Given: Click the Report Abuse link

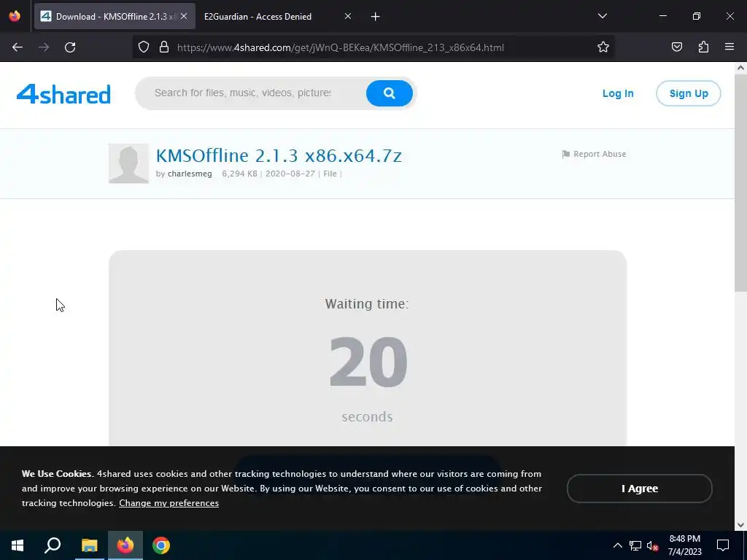Looking at the screenshot, I should tap(594, 154).
